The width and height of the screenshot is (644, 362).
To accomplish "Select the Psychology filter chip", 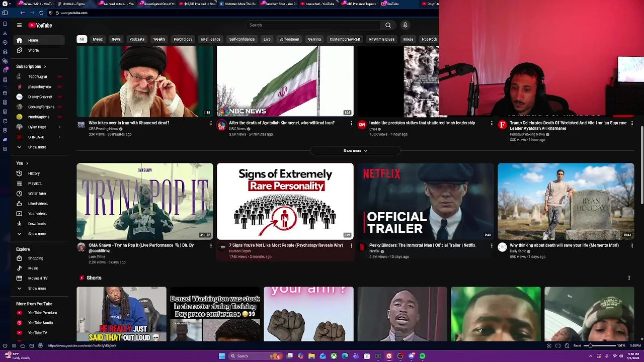I will click(x=183, y=39).
